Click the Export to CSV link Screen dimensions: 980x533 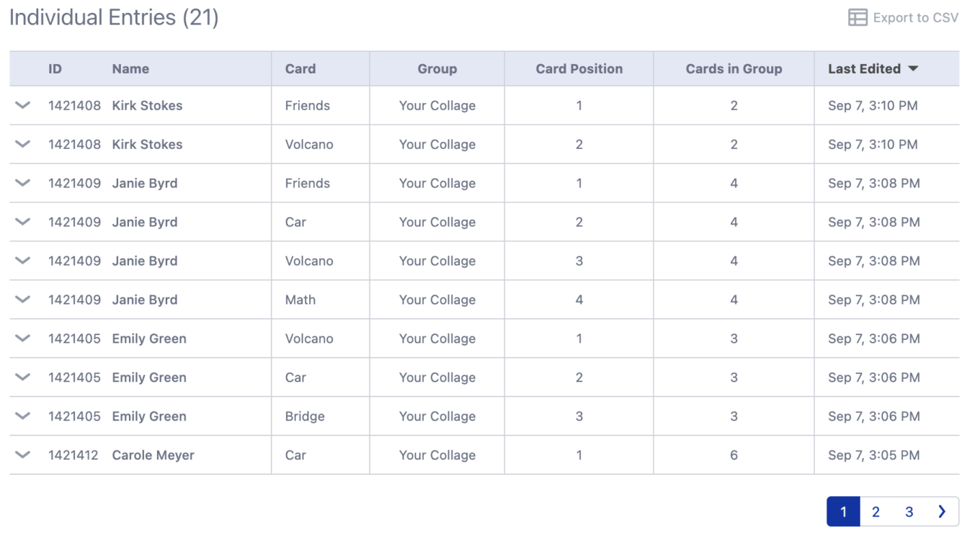(x=915, y=18)
